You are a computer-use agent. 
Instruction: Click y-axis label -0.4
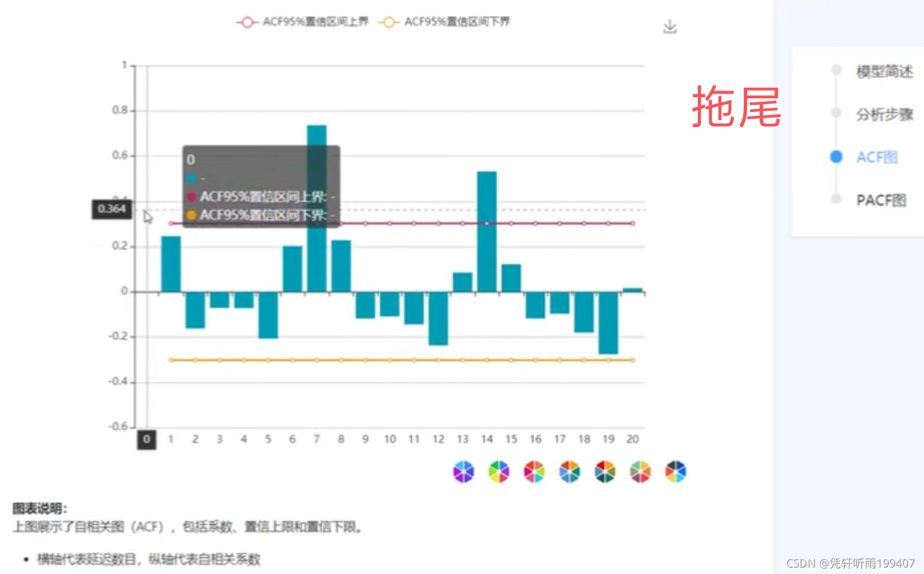[118, 381]
